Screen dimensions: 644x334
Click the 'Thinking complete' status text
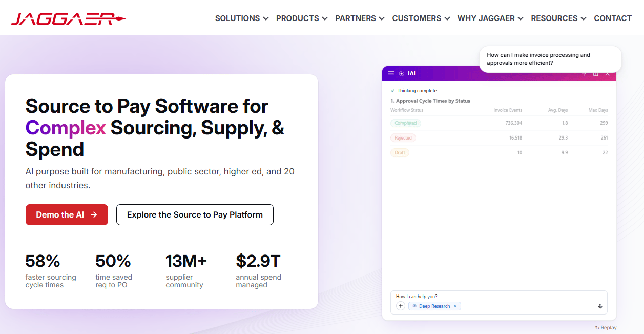[x=417, y=91]
